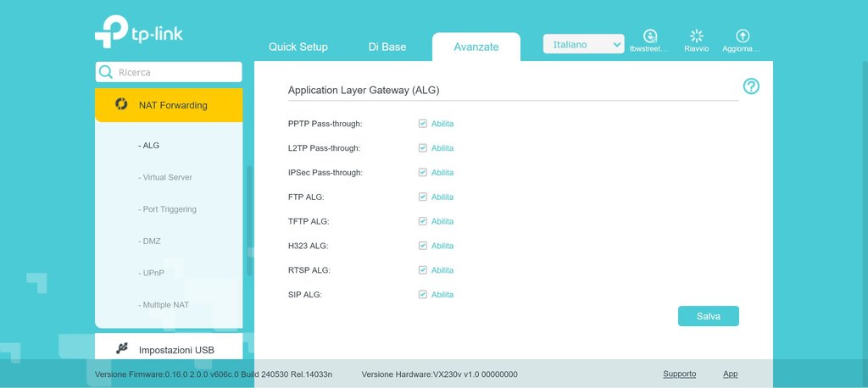
Task: Click the NAT Forwarding section icon
Action: click(x=121, y=105)
